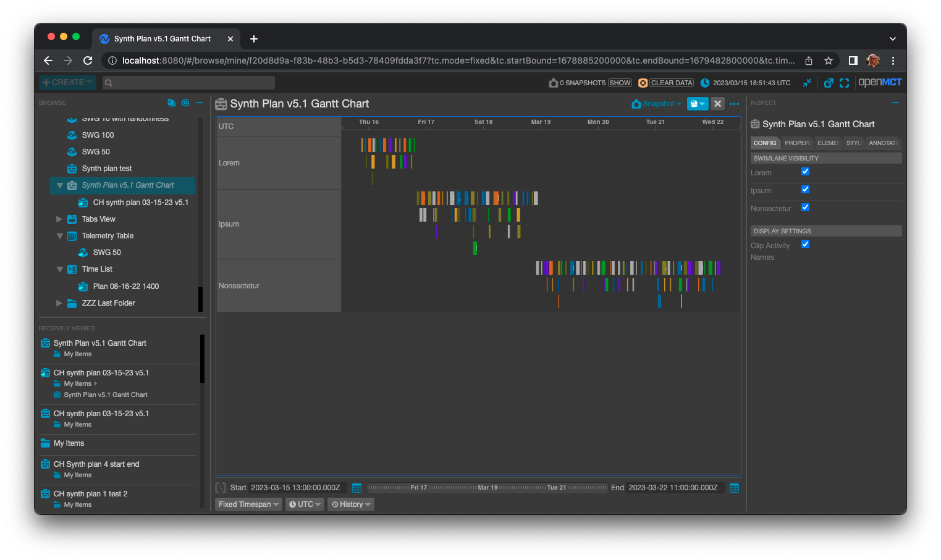Open the Snapshot camera menu
Viewport: 941px width, 560px height.
[656, 104]
